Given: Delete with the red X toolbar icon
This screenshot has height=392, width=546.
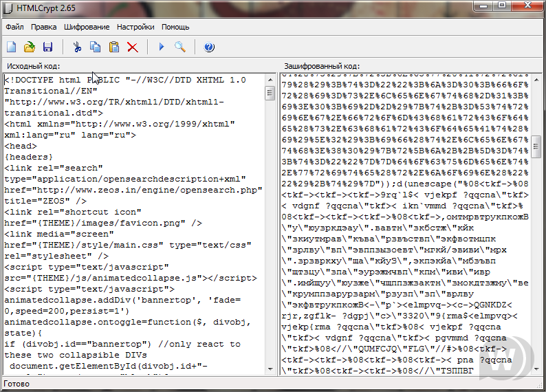Looking at the screenshot, I should (x=133, y=47).
